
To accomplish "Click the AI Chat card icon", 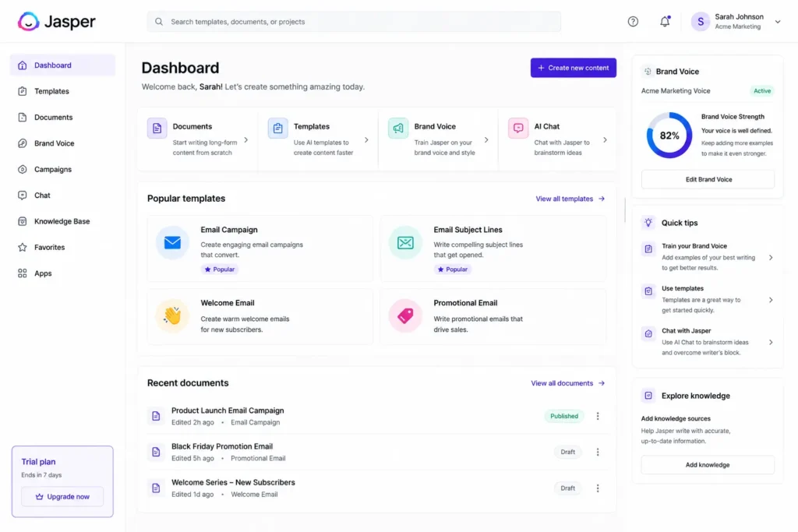I will pyautogui.click(x=518, y=128).
